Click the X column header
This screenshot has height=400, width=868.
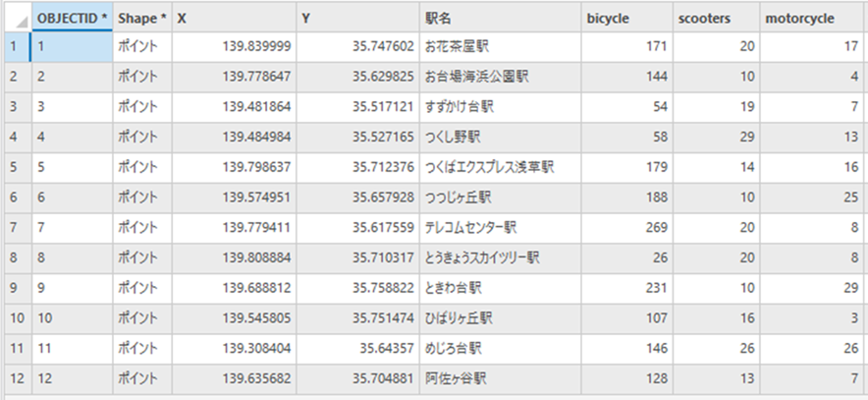point(234,18)
